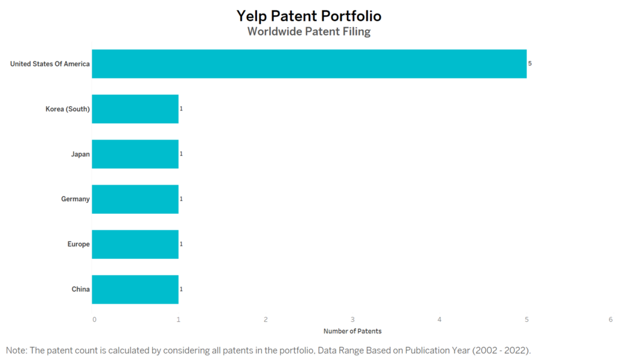Click the note about Publication Year range
Image resolution: width=618 pixels, height=364 pixels.
coord(269,351)
